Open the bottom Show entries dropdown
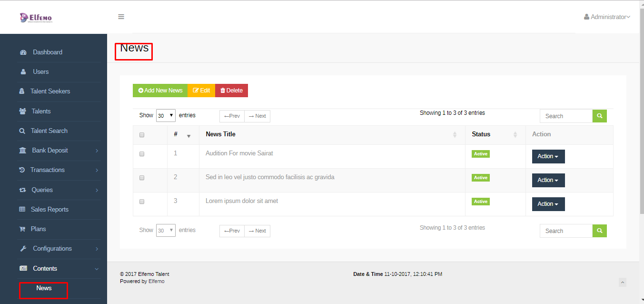The image size is (644, 304). pyautogui.click(x=166, y=231)
